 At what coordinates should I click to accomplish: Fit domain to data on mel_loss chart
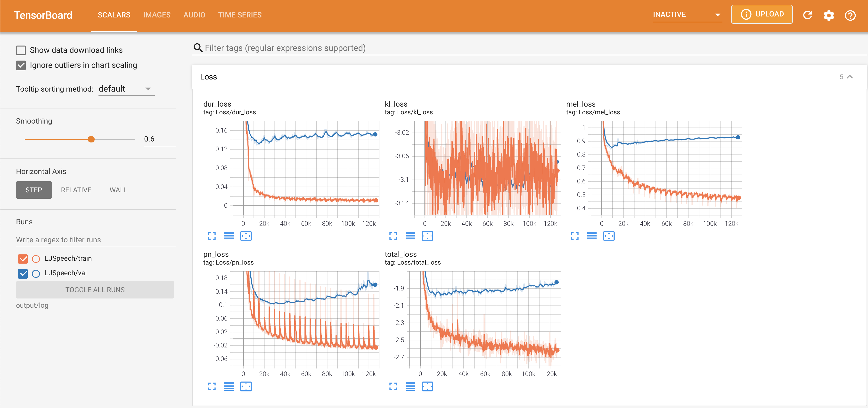[x=608, y=236]
